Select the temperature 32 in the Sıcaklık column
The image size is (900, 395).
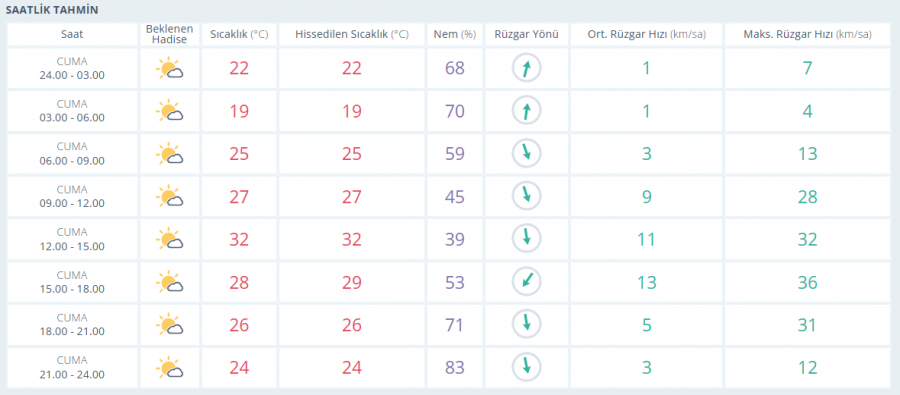(239, 239)
